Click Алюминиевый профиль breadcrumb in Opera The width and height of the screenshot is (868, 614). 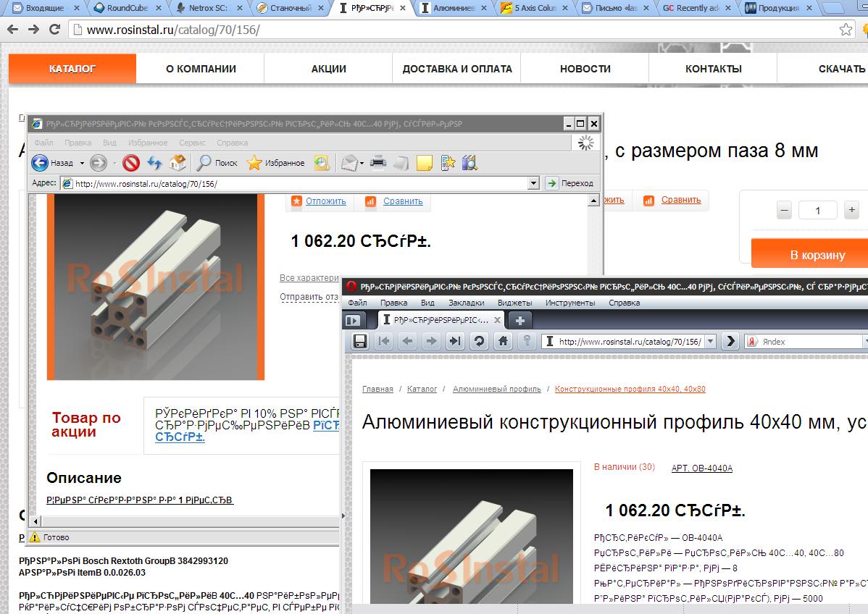(x=496, y=389)
